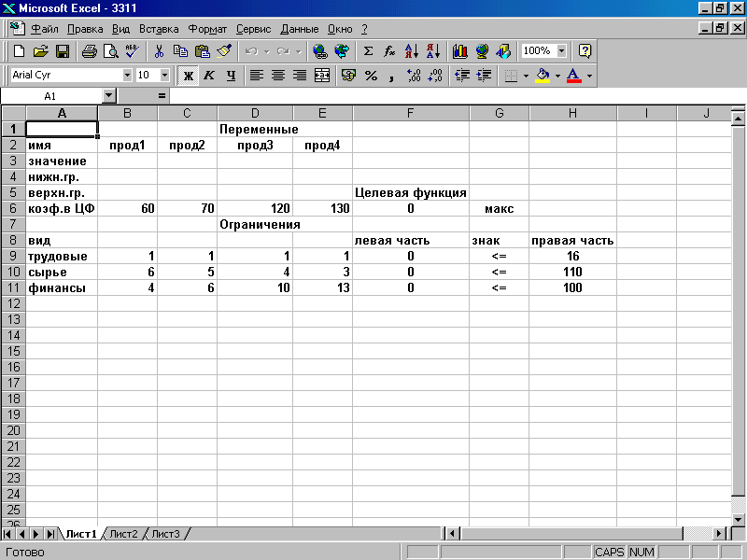Paste from clipboard icon

pos(203,51)
